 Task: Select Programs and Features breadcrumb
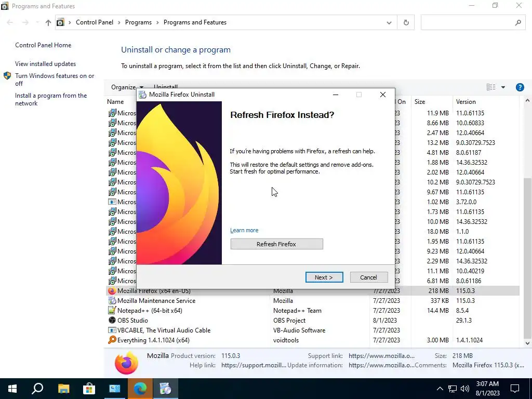(x=195, y=22)
